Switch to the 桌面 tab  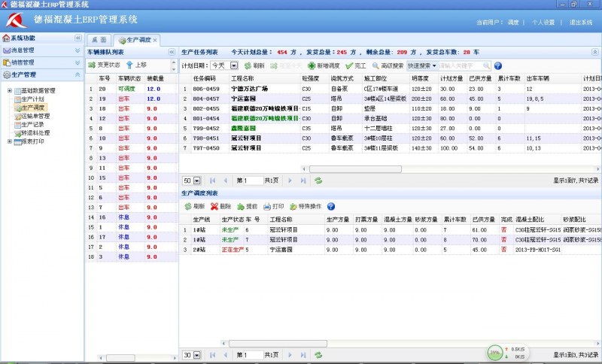point(99,39)
